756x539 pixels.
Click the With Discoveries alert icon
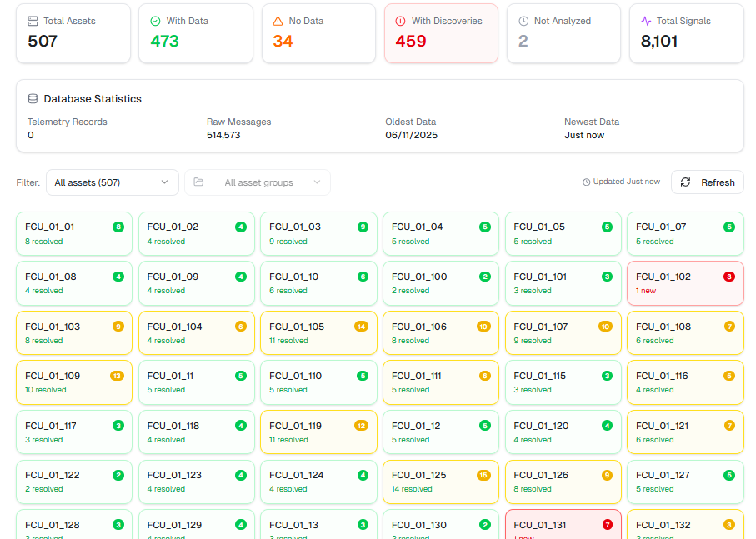tap(400, 21)
